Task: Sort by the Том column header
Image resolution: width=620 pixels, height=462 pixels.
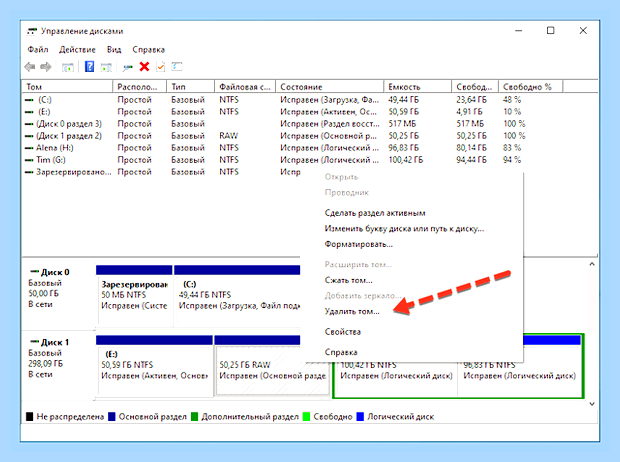Action: [68, 87]
